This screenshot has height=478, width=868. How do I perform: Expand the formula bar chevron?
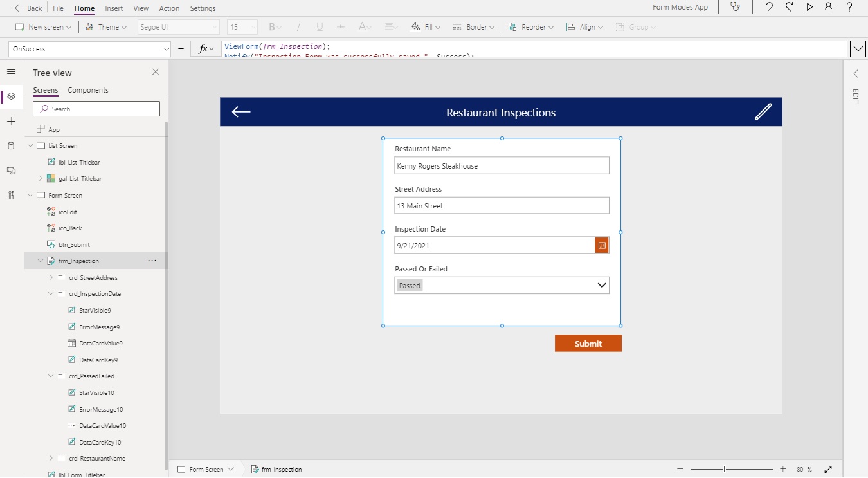[x=858, y=48]
